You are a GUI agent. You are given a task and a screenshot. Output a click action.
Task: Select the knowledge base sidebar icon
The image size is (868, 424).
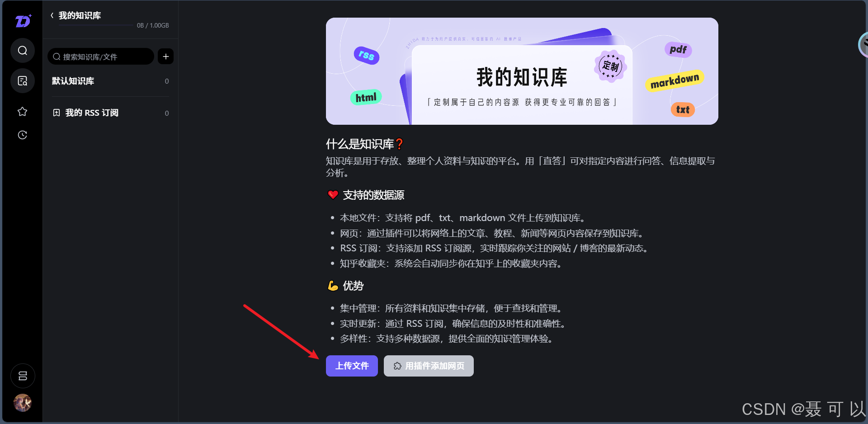click(23, 81)
